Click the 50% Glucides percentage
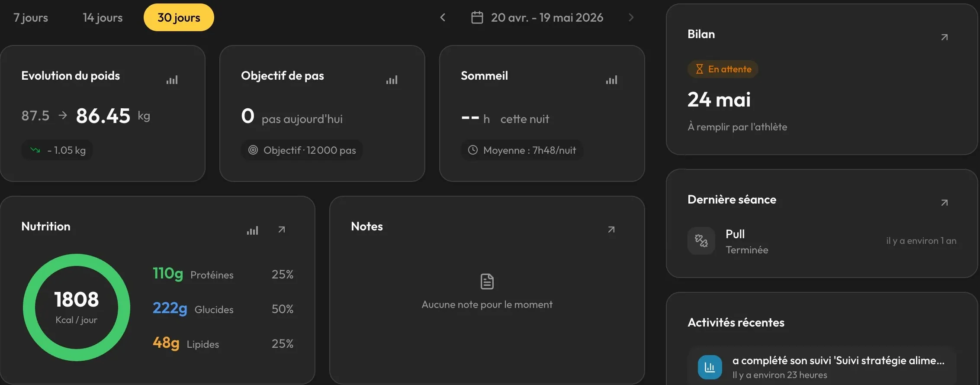The height and width of the screenshot is (385, 980). point(283,309)
